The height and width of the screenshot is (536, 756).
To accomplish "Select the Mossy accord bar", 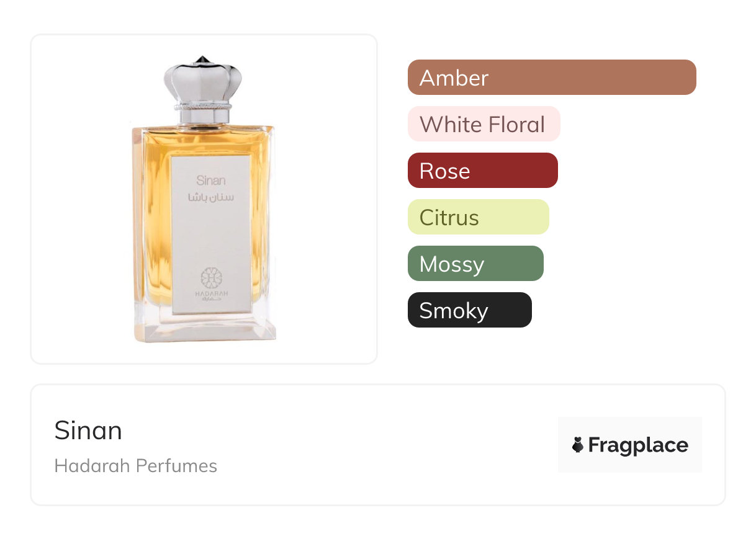I will pyautogui.click(x=475, y=264).
